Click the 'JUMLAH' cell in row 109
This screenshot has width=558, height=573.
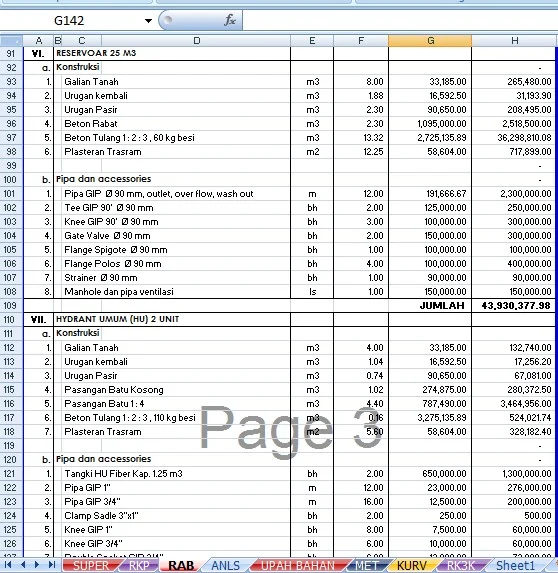point(442,306)
